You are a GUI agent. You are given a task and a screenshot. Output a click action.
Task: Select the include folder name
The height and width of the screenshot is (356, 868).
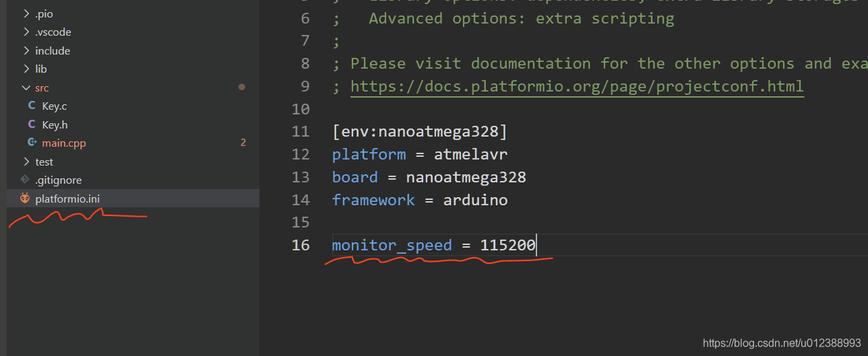tap(53, 50)
